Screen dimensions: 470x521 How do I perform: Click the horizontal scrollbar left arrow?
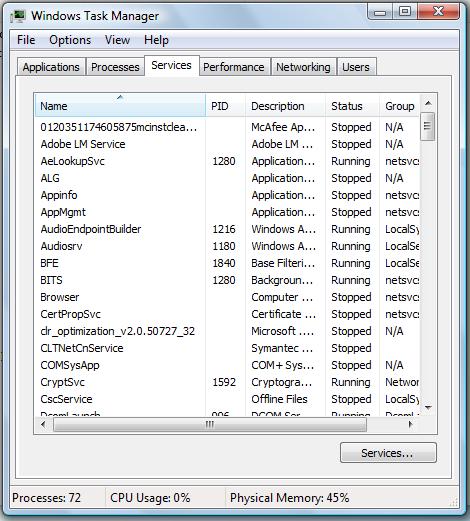pos(43,424)
